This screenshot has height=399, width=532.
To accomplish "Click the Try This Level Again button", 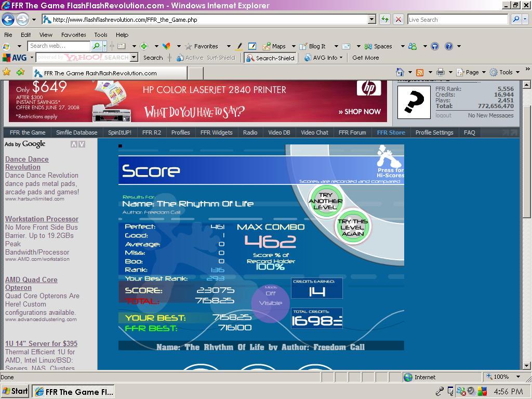I will coord(353,227).
